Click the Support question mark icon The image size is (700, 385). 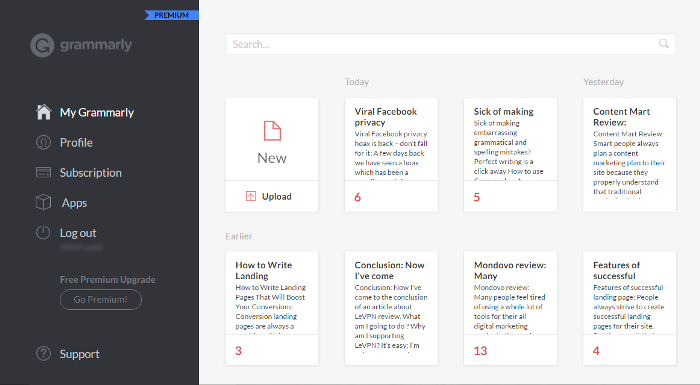coord(43,353)
